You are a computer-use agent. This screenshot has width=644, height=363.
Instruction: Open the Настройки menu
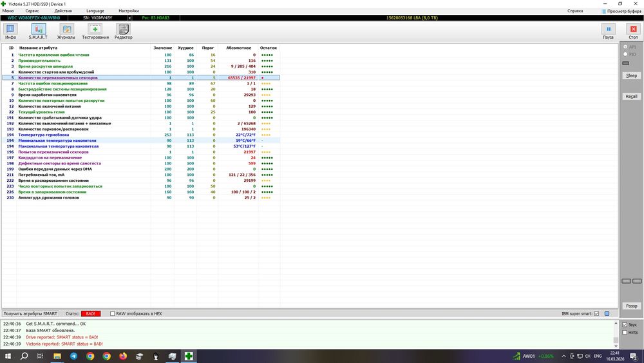pos(129,11)
